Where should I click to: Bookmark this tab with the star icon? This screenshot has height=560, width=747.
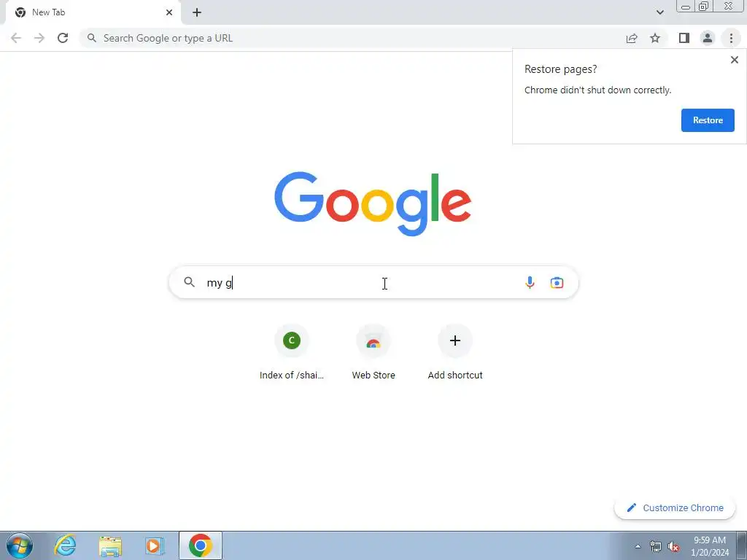[x=655, y=38]
